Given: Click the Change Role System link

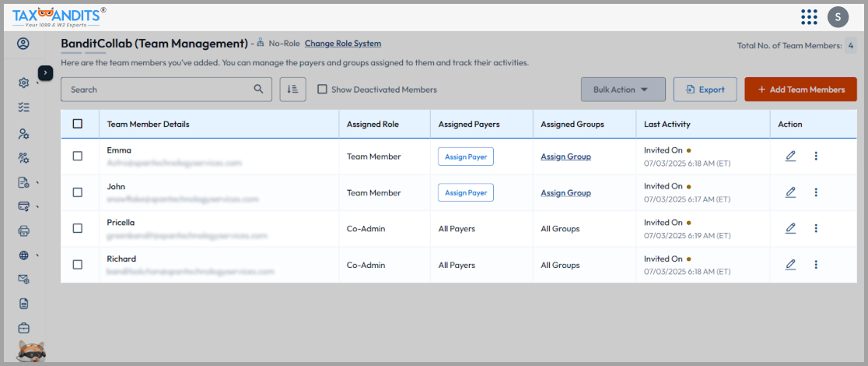Looking at the screenshot, I should (x=343, y=44).
